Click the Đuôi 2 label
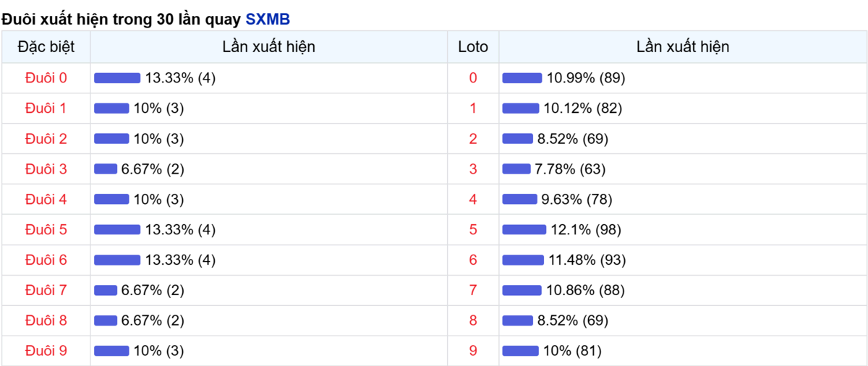868x366 pixels. point(46,139)
